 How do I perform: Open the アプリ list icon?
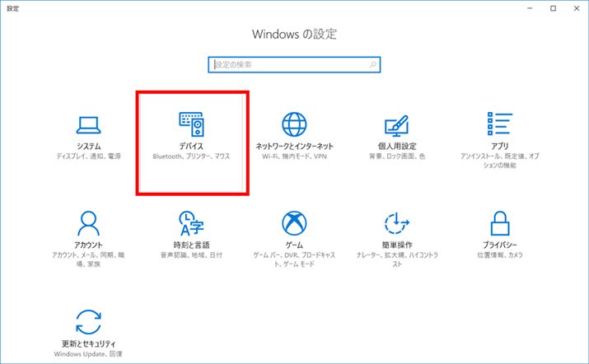pyautogui.click(x=499, y=124)
